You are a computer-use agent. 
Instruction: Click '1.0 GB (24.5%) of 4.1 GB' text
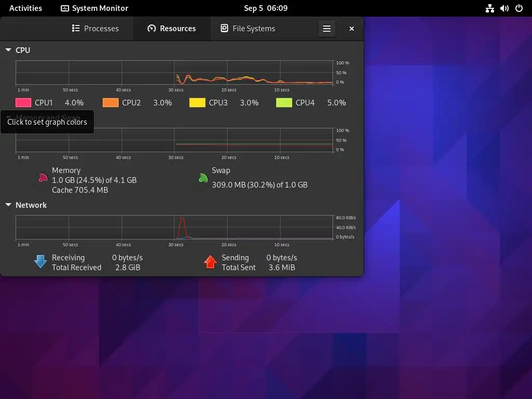tap(95, 180)
